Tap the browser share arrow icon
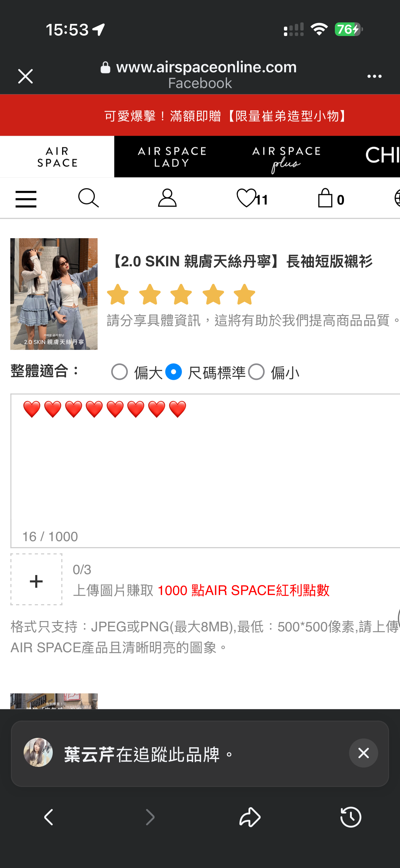 (x=250, y=817)
